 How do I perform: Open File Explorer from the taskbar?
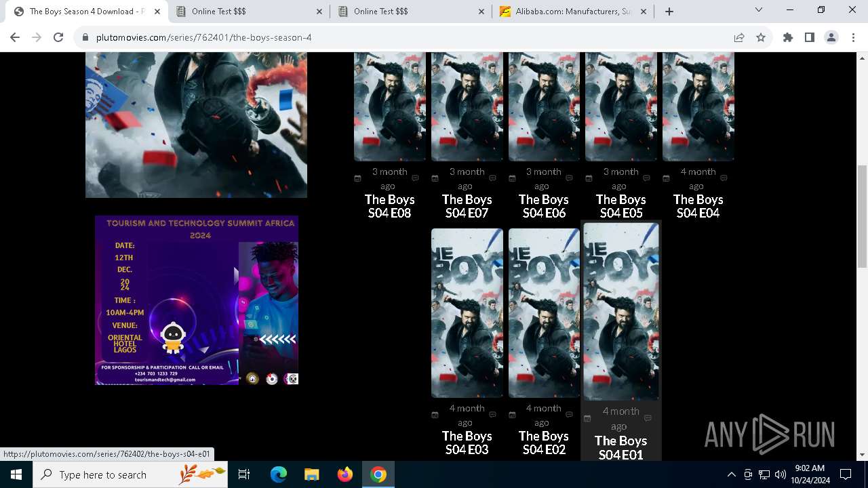pyautogui.click(x=311, y=474)
